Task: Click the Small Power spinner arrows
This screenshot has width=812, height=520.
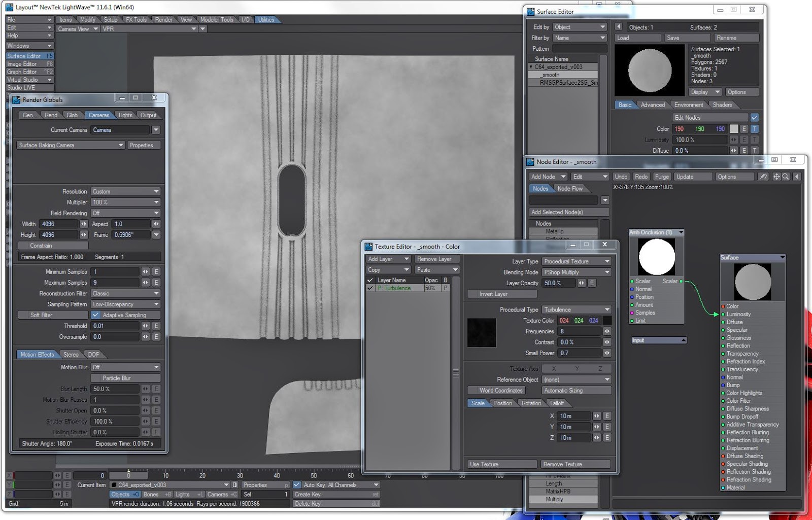Action: coord(607,353)
